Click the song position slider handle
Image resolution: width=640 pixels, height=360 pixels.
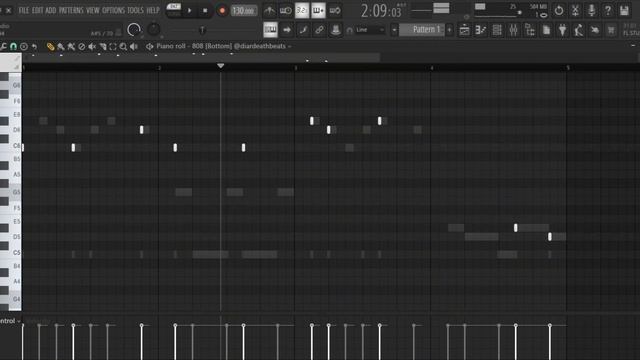(202, 30)
